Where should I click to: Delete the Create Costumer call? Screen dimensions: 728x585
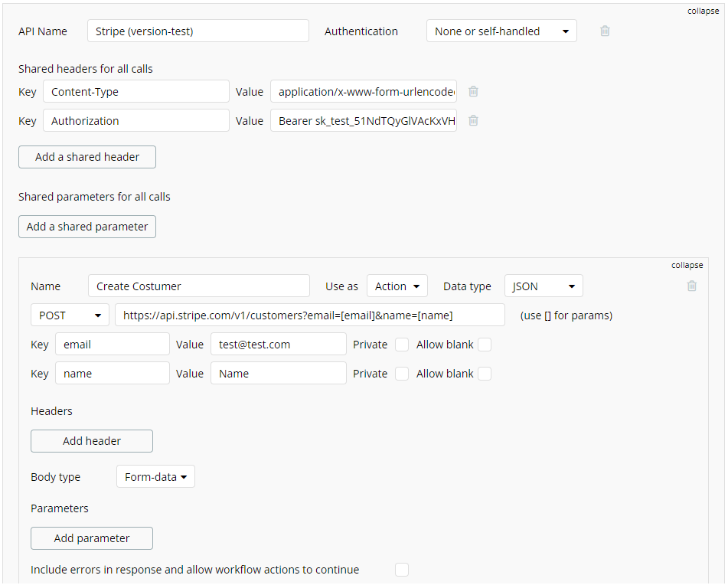(x=692, y=286)
